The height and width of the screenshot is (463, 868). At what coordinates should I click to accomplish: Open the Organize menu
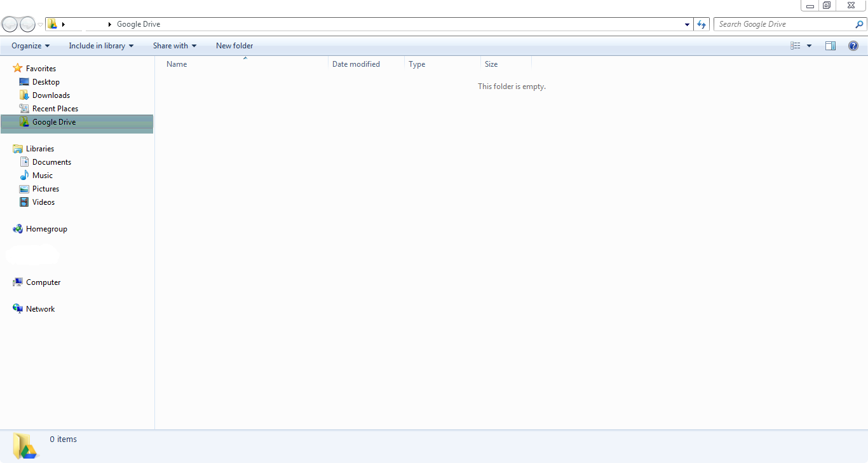pyautogui.click(x=31, y=46)
